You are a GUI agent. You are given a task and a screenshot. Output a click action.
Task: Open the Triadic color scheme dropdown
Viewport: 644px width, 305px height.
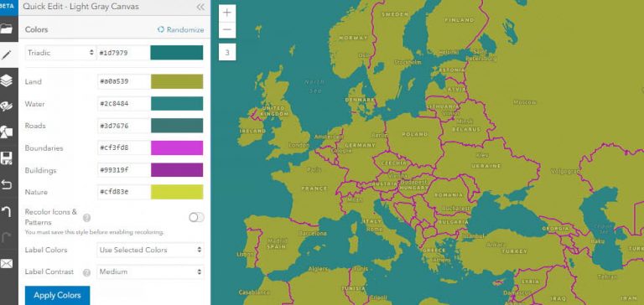click(x=60, y=53)
